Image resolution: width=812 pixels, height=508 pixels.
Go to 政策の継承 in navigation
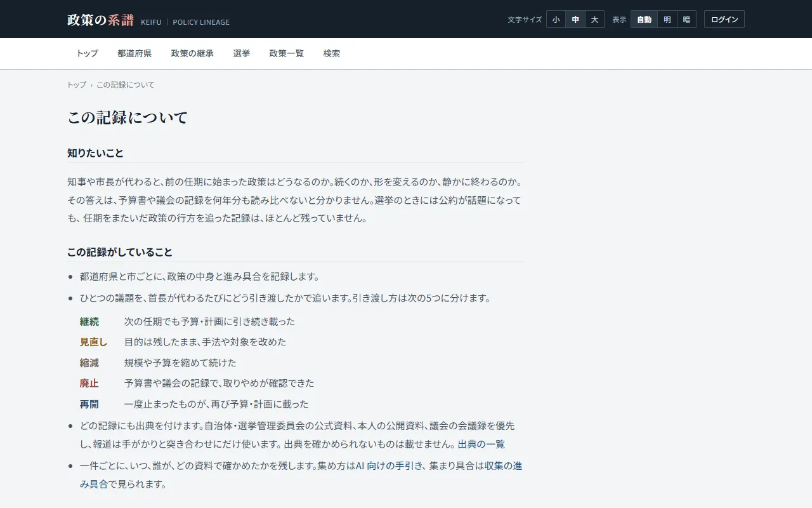point(192,53)
